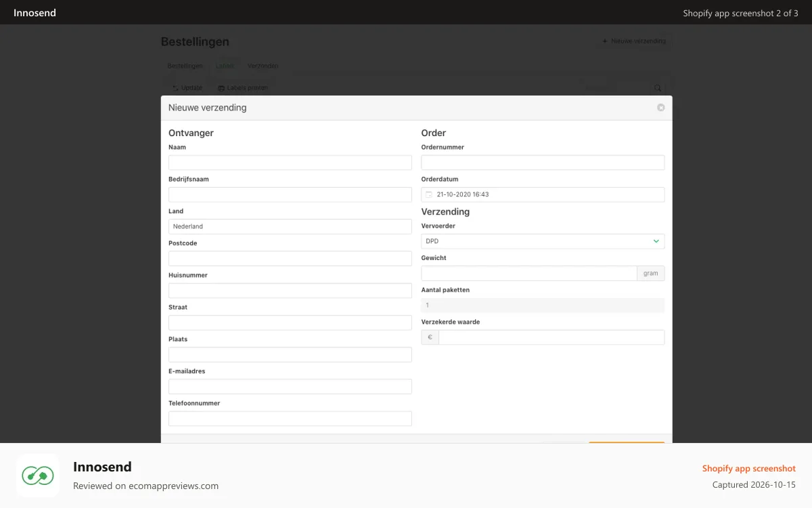This screenshot has width=812, height=508.
Task: Click the Nieuwe verzending dialog title
Action: point(207,108)
